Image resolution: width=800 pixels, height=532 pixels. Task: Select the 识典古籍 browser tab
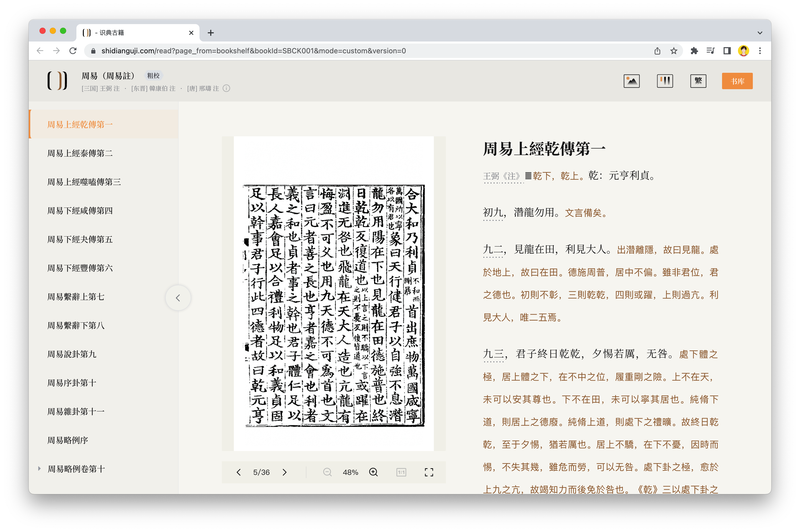(138, 33)
